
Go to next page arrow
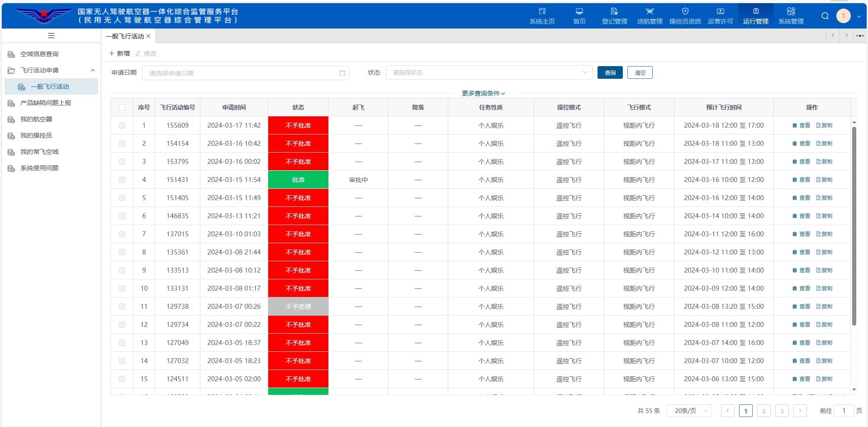[800, 411]
